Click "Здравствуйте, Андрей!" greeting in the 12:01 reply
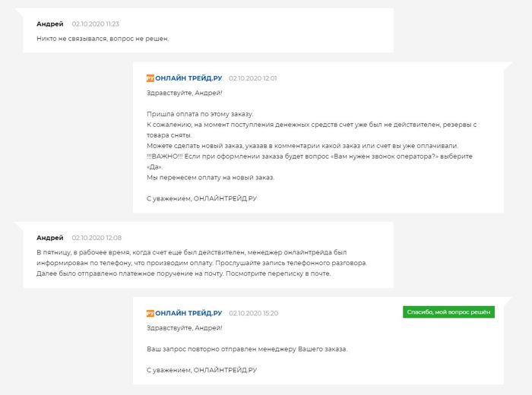Image resolution: width=532 pixels, height=395 pixels. pos(183,93)
